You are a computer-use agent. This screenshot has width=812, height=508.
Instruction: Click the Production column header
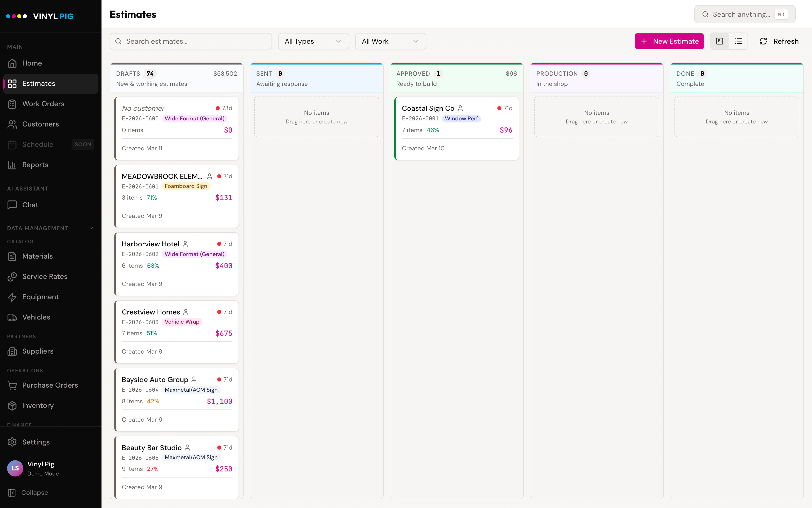coord(597,78)
